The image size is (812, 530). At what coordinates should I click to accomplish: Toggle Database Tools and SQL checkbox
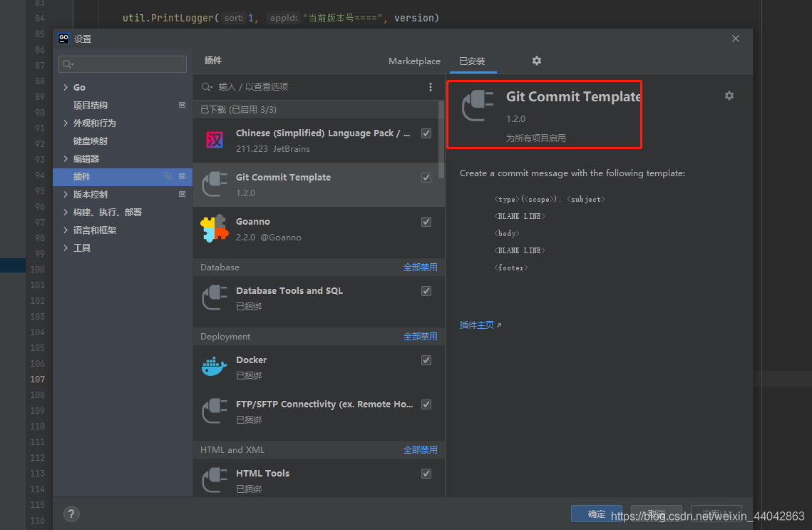pyautogui.click(x=426, y=291)
